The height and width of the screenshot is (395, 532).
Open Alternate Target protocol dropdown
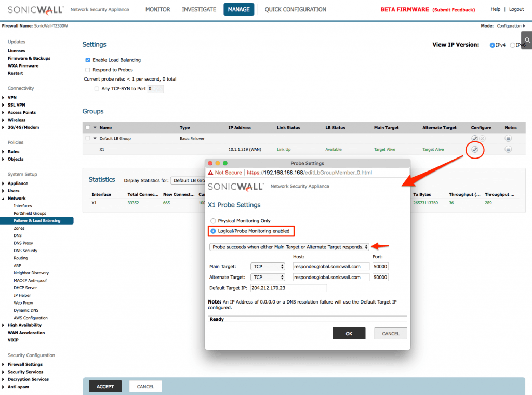(x=268, y=277)
